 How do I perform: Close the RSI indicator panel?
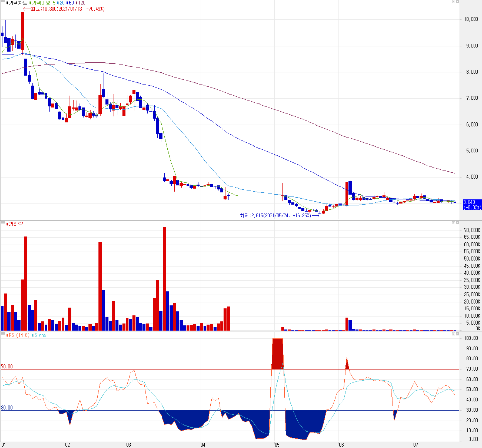(457, 334)
